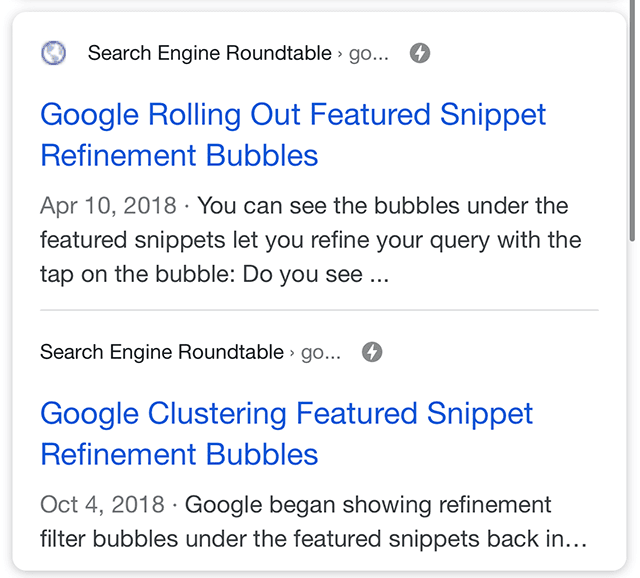Click truncated "go..." breadcrumb in second result
Image resolution: width=640 pixels, height=578 pixels.
click(x=320, y=352)
